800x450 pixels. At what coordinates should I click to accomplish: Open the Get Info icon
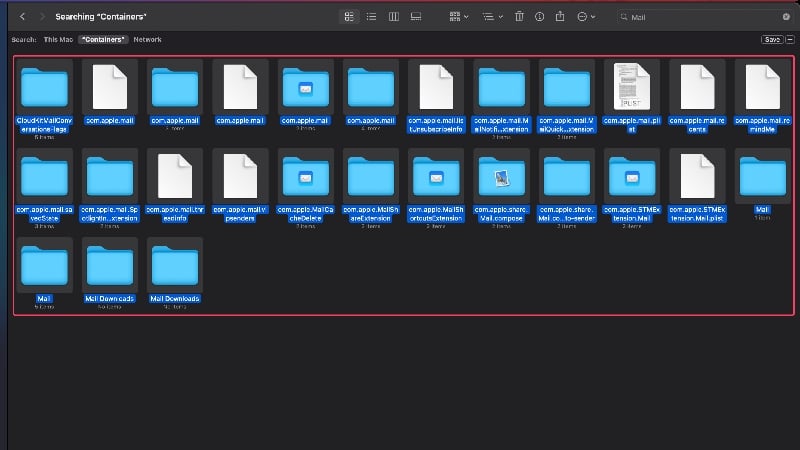539,17
